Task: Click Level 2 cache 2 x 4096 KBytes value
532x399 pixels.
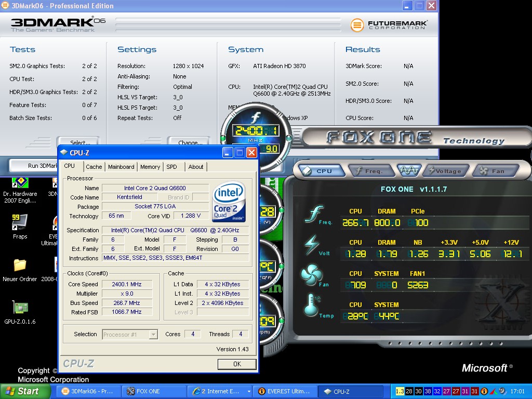Action: click(222, 303)
